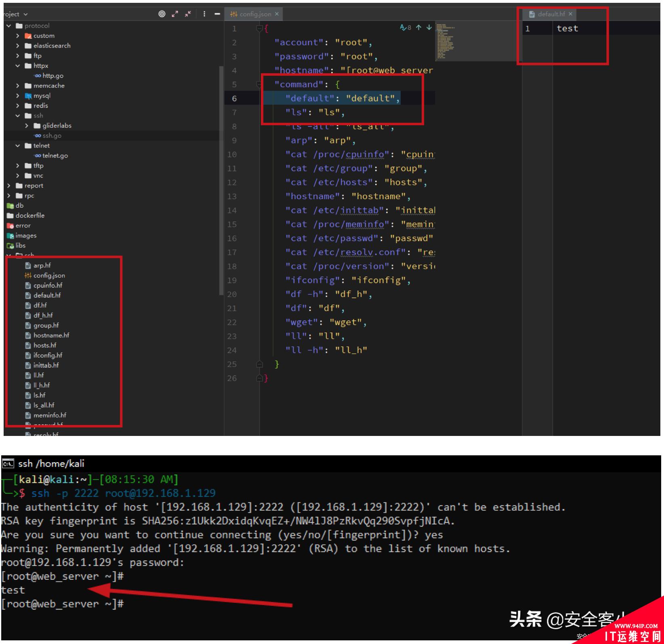Expand the custom folder
The height and width of the screenshot is (644, 664).
[x=18, y=36]
